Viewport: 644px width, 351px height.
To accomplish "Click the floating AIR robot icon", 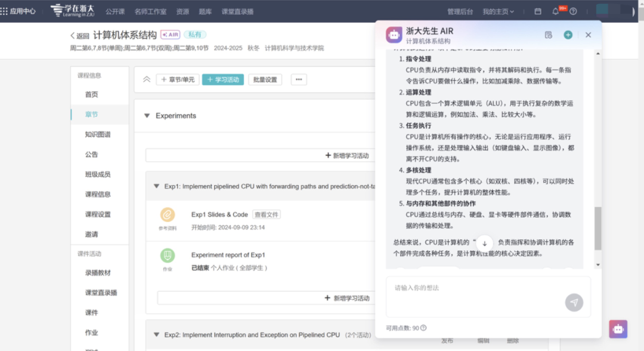I will (x=618, y=329).
